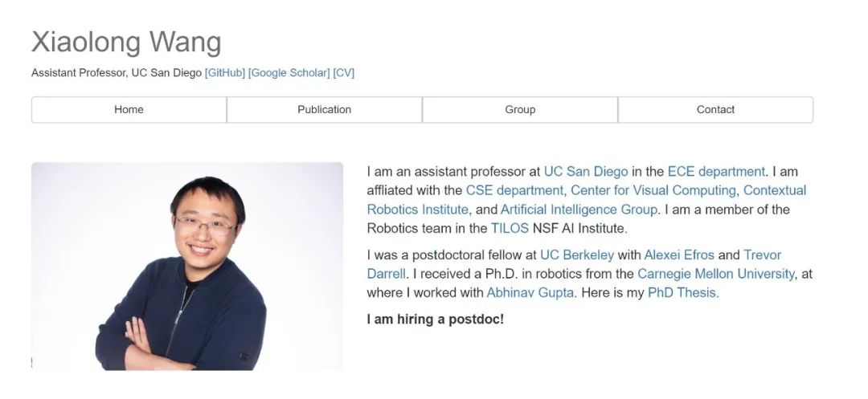Viewport: 868px width, 399px height.
Task: Click the profile photo of Xiaolong Wang
Action: [187, 266]
